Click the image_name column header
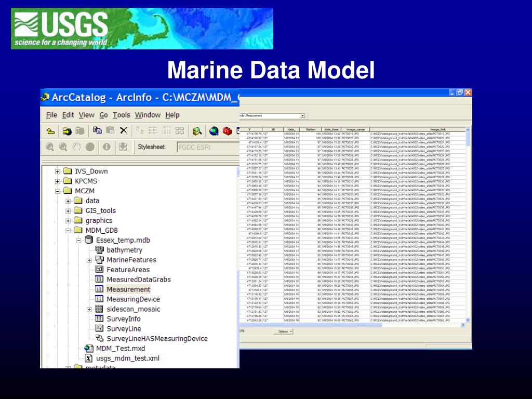This screenshot has height=399, width=532. [x=355, y=129]
